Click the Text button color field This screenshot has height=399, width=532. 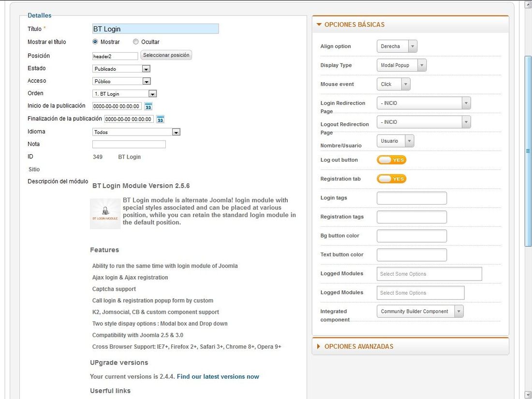click(x=412, y=255)
